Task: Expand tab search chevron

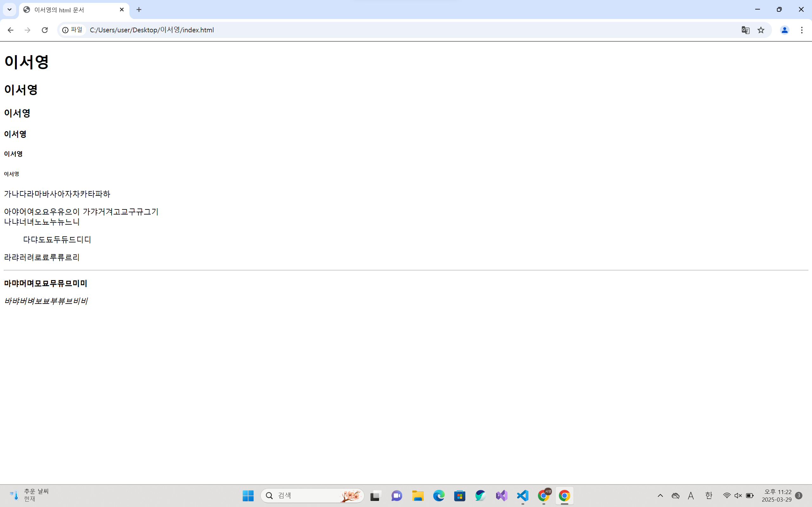Action: click(x=10, y=10)
